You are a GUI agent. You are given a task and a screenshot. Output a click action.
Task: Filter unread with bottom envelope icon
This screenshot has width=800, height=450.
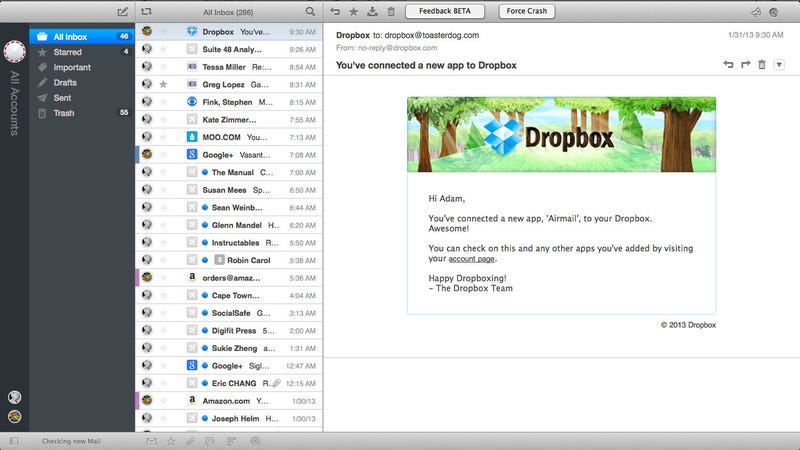point(152,441)
